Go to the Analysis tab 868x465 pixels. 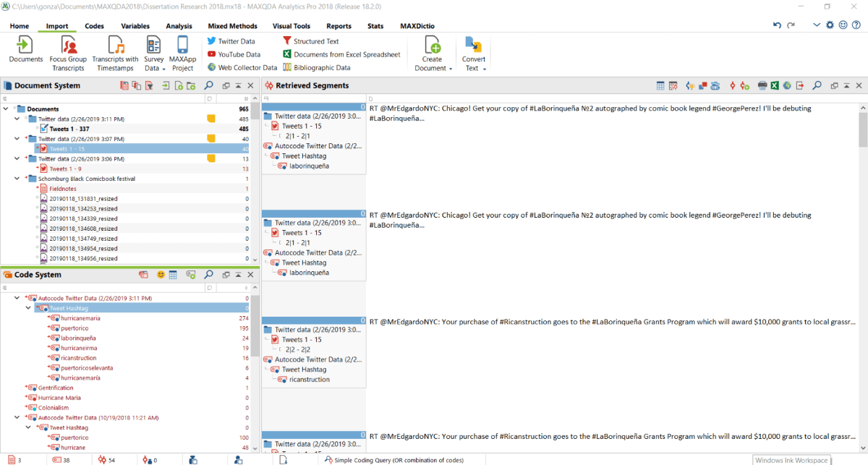(179, 26)
